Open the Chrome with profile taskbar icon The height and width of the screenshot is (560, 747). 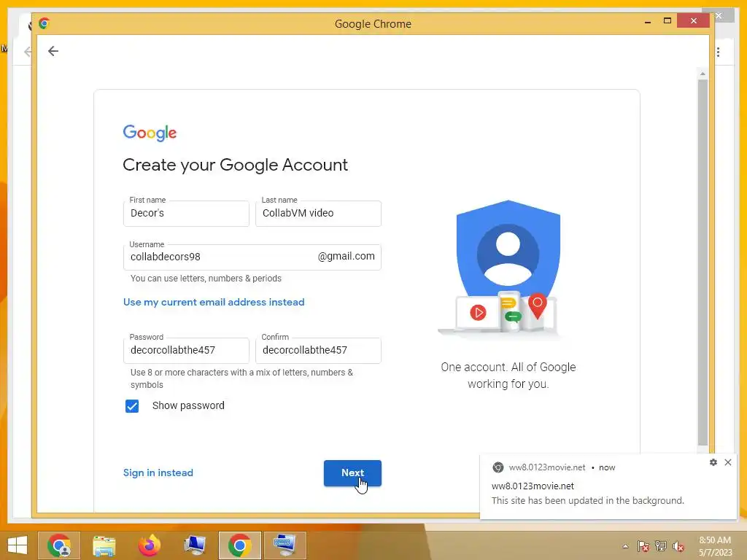click(59, 545)
